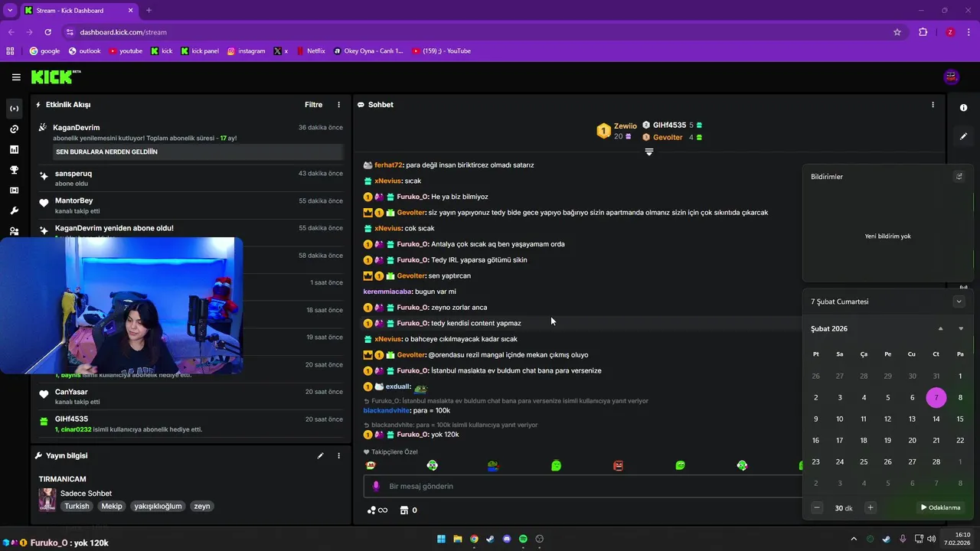This screenshot has width=980, height=551.
Task: Select the Mekip tag
Action: coord(112,506)
